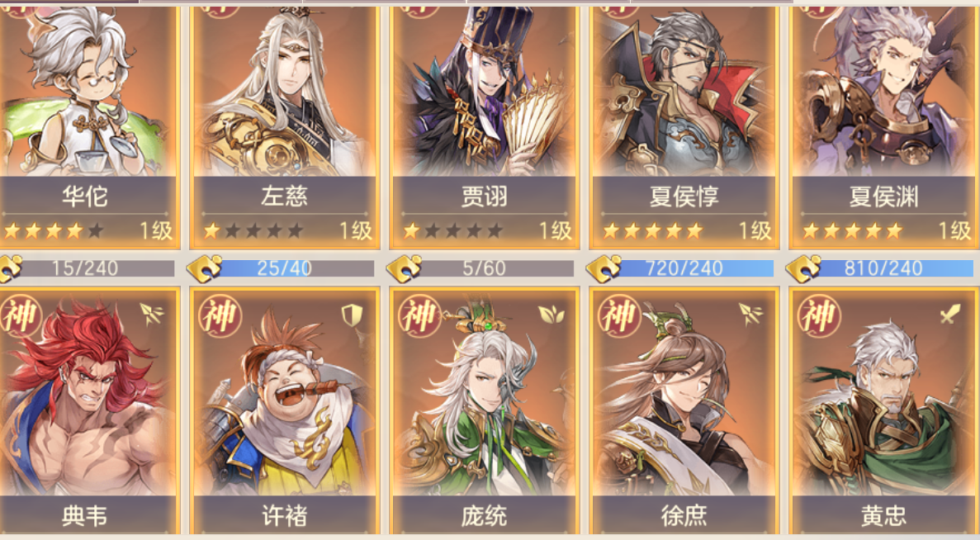Choose the 庞统 name label
The image size is (980, 540).
(x=484, y=515)
